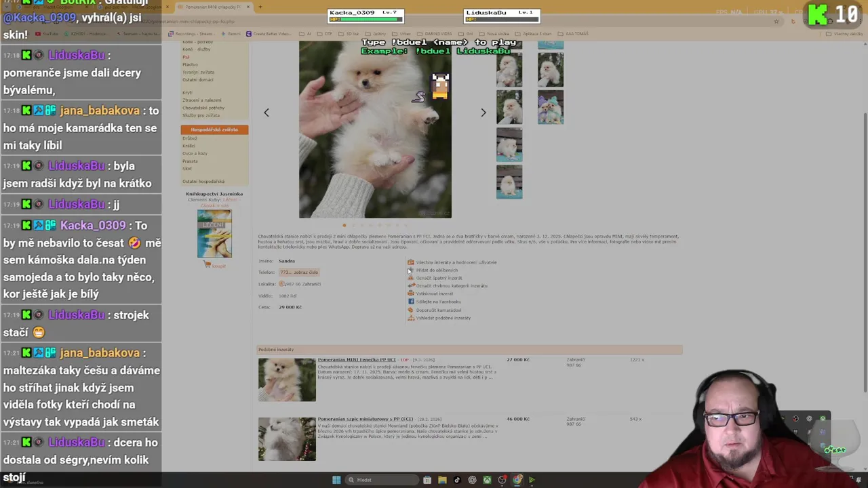The width and height of the screenshot is (868, 488).
Task: Click the thumbnail of the 46 000 Kč listing
Action: [x=287, y=439]
